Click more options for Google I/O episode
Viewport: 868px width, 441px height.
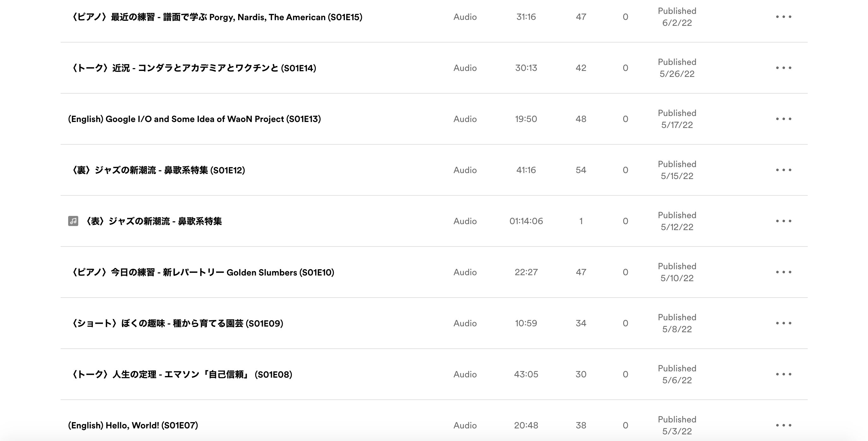(x=783, y=119)
